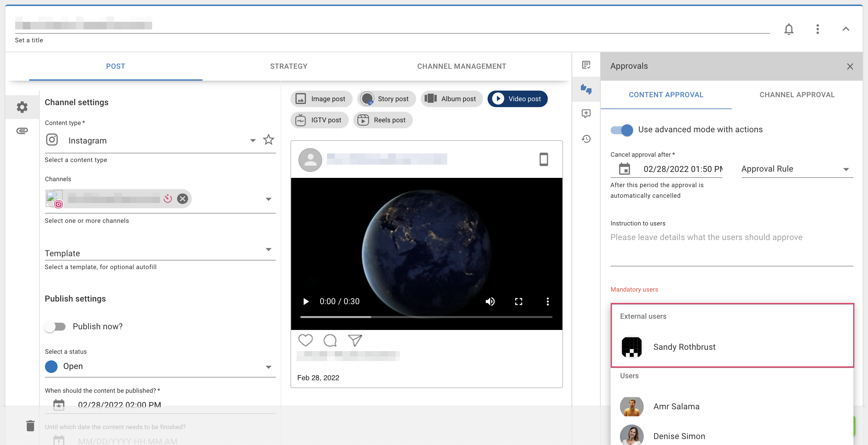Collapse the header with the chevron up
The height and width of the screenshot is (445, 868).
tap(846, 29)
